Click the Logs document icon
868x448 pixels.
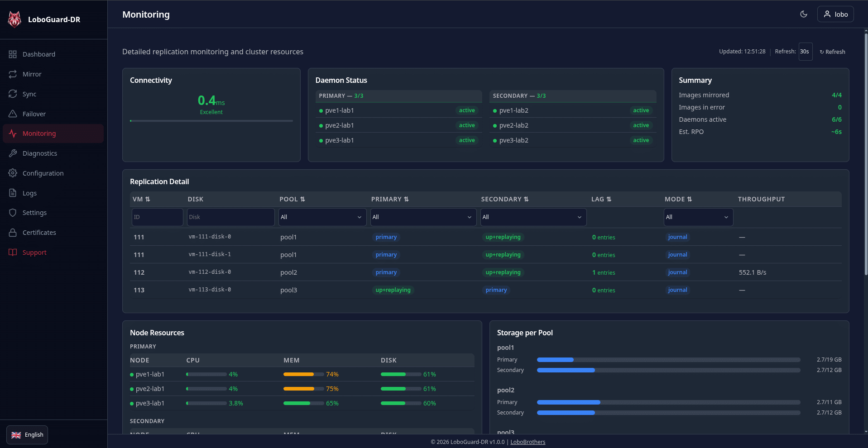pos(13,193)
